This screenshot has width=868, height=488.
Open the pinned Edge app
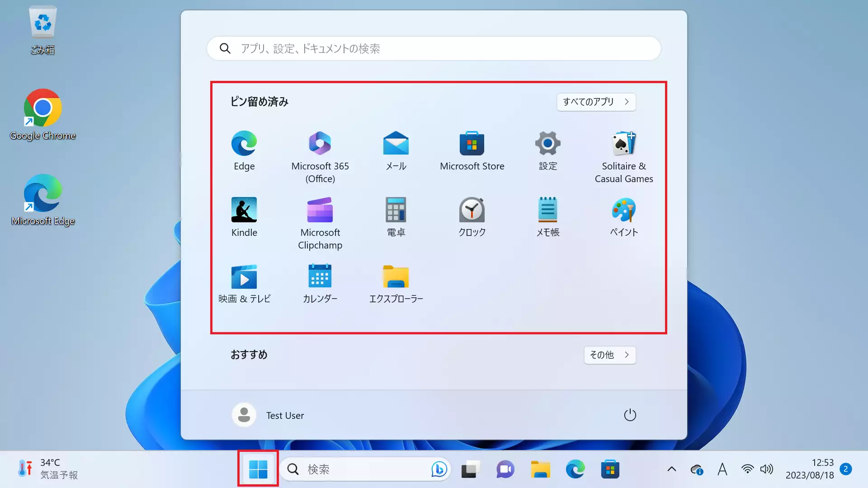[244, 151]
